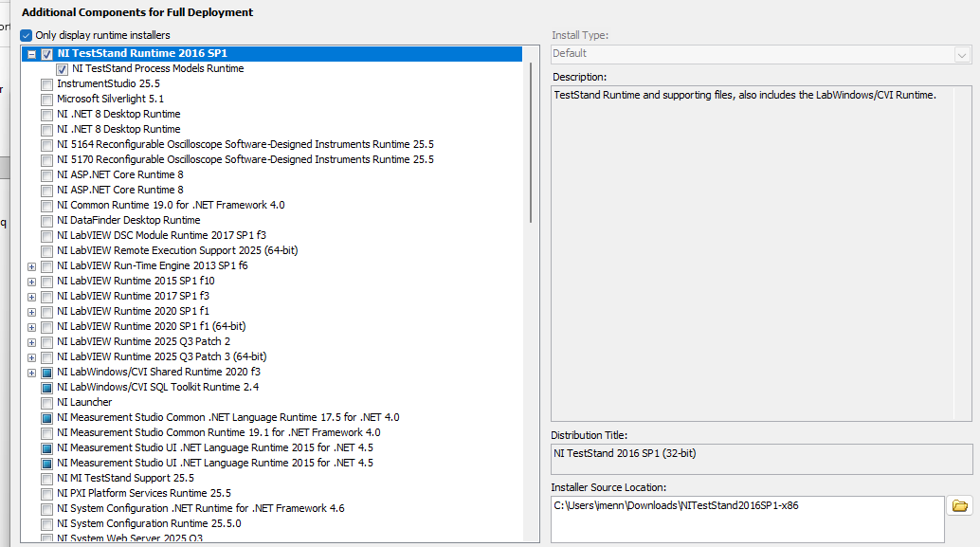Select the NI LabWindows/CVI SQL Toolkit Runtime 2.4 entry
The image size is (980, 547).
click(x=157, y=387)
